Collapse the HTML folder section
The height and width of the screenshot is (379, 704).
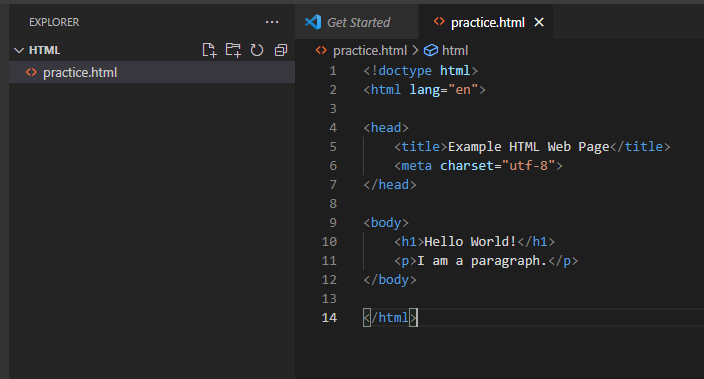point(19,50)
